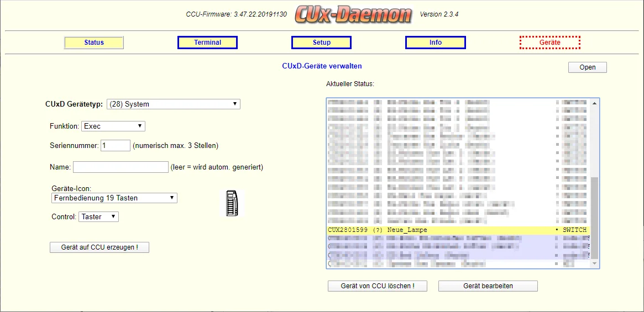
Task: Open the Setup tab
Action: pyautogui.click(x=321, y=43)
